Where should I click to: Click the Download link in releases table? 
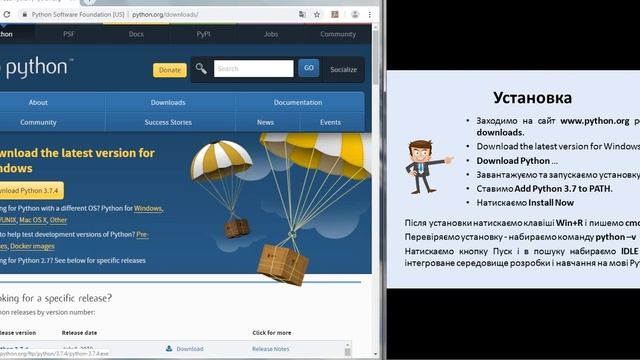click(190, 349)
